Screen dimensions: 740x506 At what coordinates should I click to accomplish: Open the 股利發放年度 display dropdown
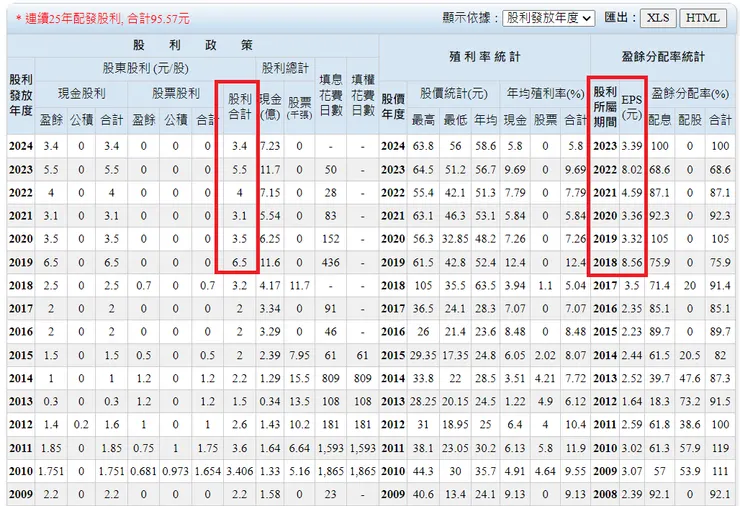tap(548, 18)
